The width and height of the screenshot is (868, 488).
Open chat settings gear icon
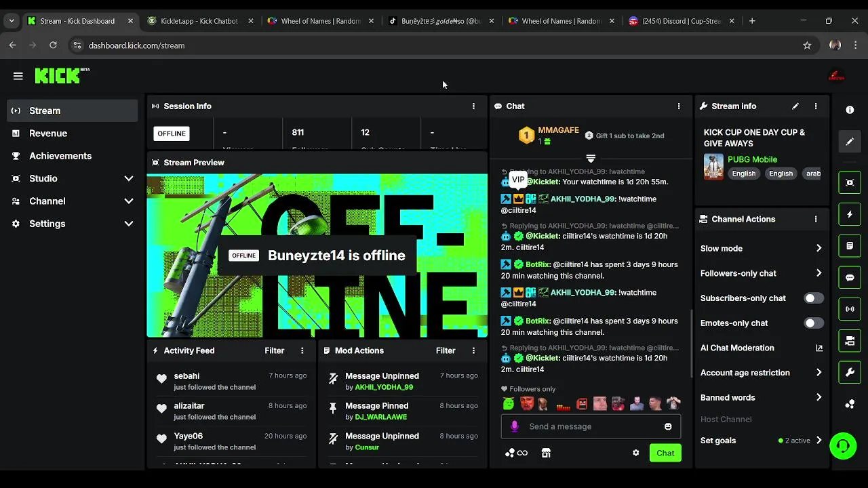point(635,453)
